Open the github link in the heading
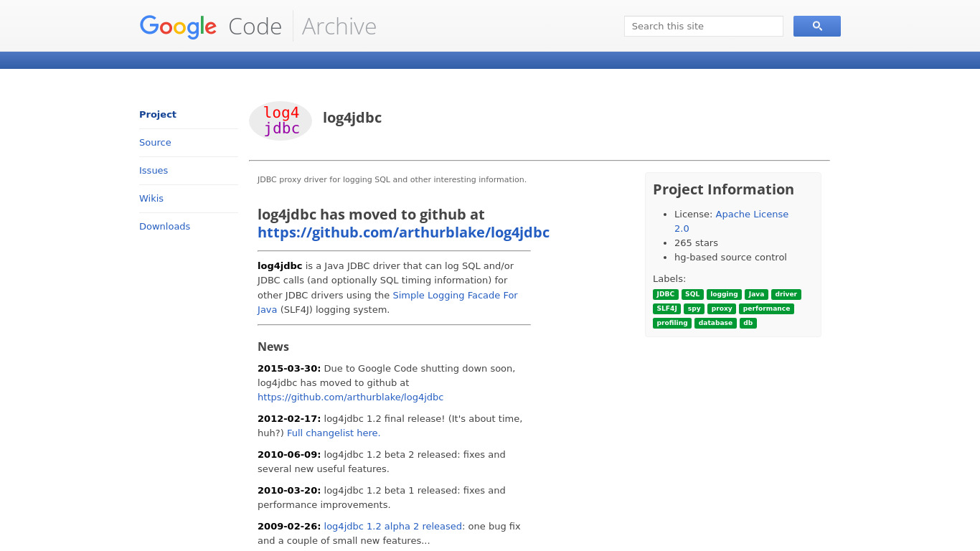 403,232
